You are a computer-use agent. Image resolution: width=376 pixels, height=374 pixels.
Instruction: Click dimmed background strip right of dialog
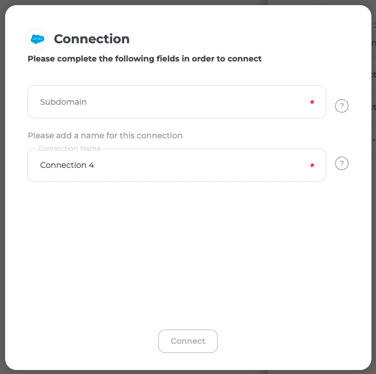374,187
